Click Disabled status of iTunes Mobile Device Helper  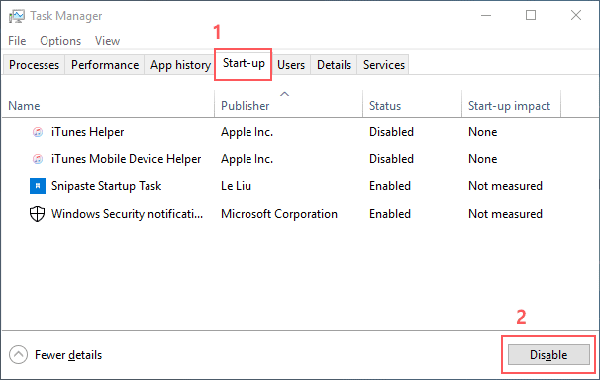coord(391,159)
